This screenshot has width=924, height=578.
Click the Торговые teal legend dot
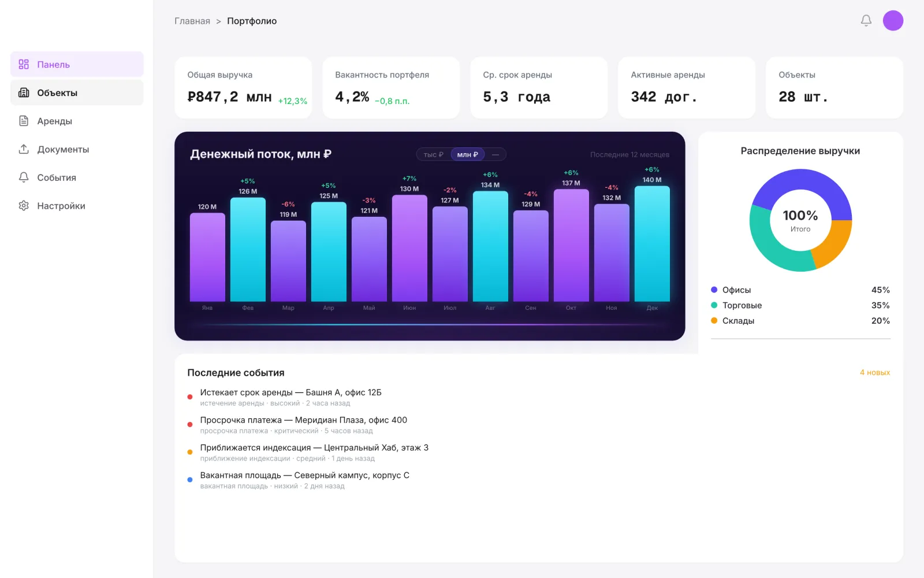714,305
